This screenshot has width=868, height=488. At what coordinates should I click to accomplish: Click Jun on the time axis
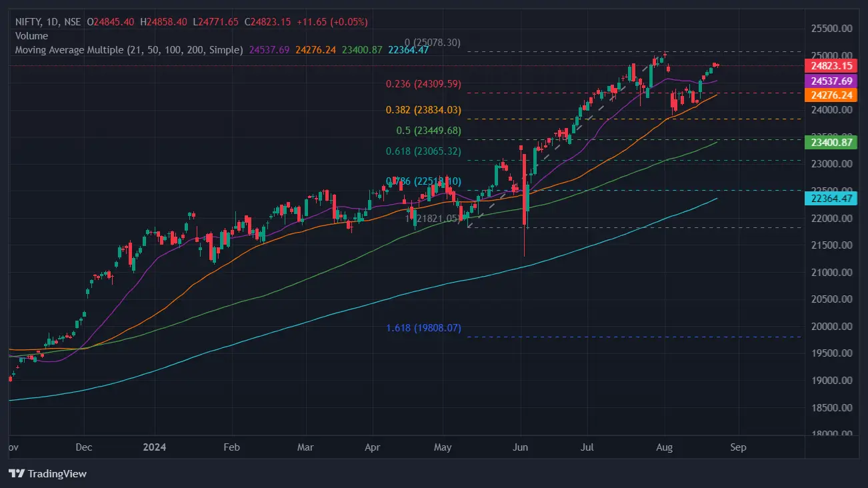point(521,448)
